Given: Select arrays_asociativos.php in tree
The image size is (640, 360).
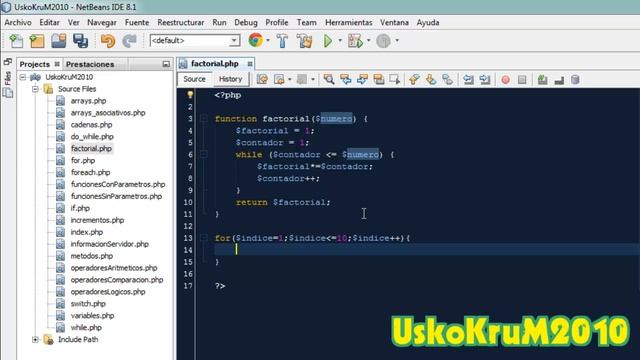Looking at the screenshot, I should (108, 113).
